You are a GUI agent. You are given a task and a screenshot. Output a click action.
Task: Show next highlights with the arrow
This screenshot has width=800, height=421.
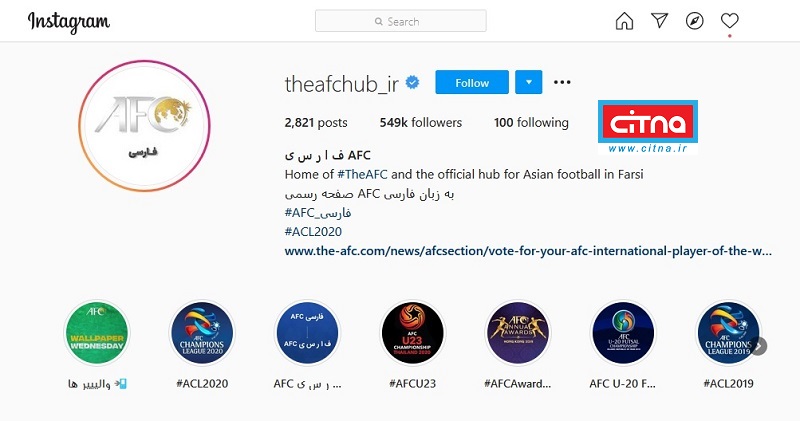click(759, 346)
